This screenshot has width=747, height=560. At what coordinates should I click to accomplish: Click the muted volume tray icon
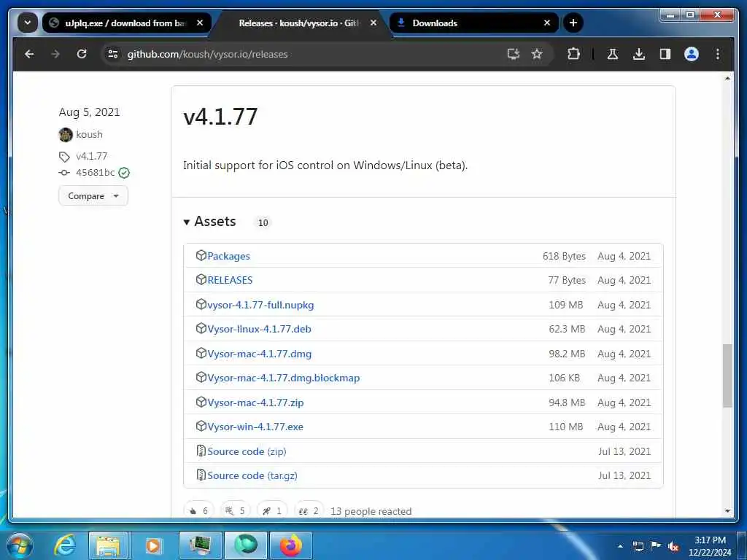pyautogui.click(x=673, y=547)
